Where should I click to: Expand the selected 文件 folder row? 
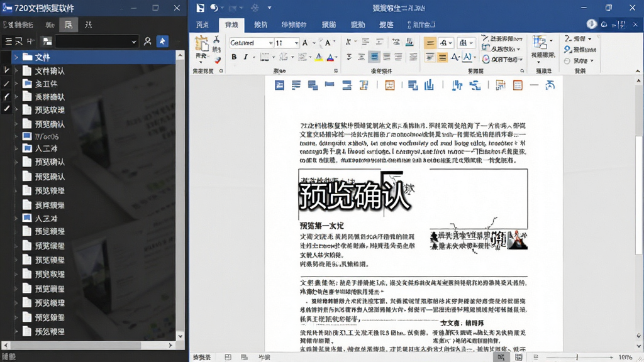tap(16, 57)
